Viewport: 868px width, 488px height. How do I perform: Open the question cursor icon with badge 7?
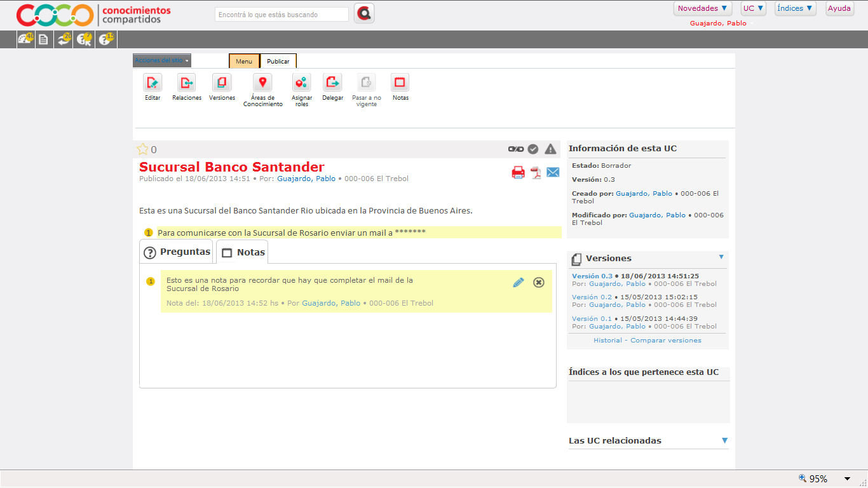[x=84, y=39]
